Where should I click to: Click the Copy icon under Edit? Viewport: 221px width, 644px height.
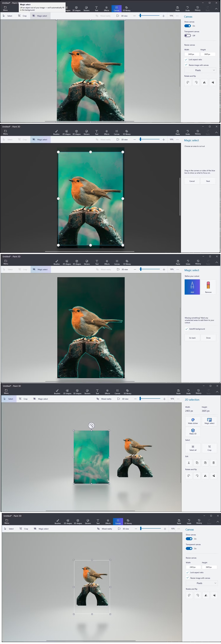(x=197, y=463)
